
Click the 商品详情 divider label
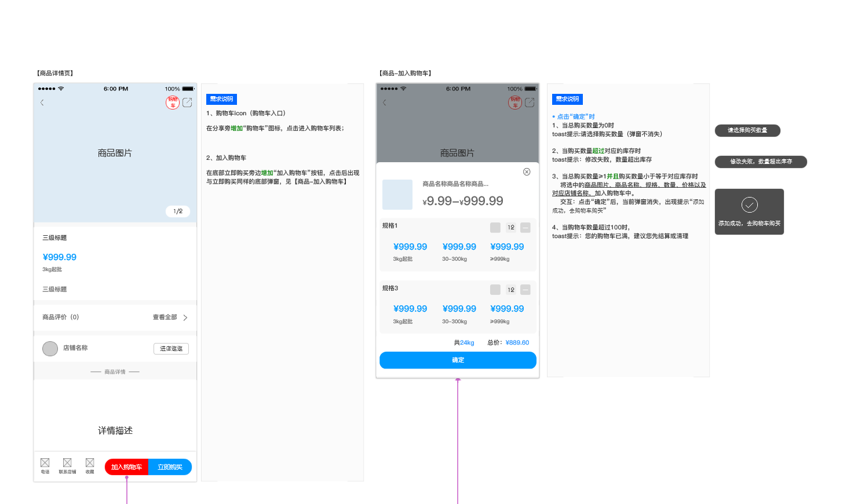[x=115, y=372]
